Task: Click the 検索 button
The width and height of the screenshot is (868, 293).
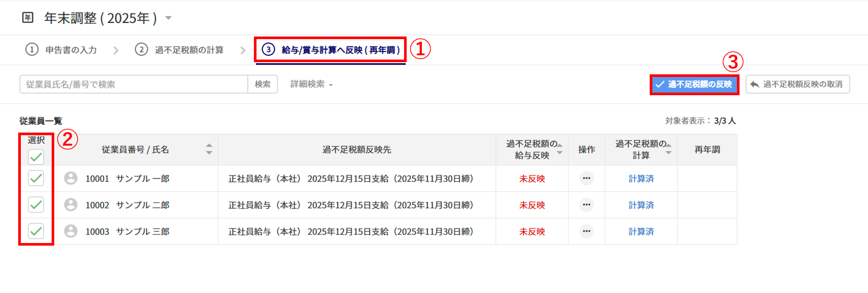Action: [x=263, y=84]
